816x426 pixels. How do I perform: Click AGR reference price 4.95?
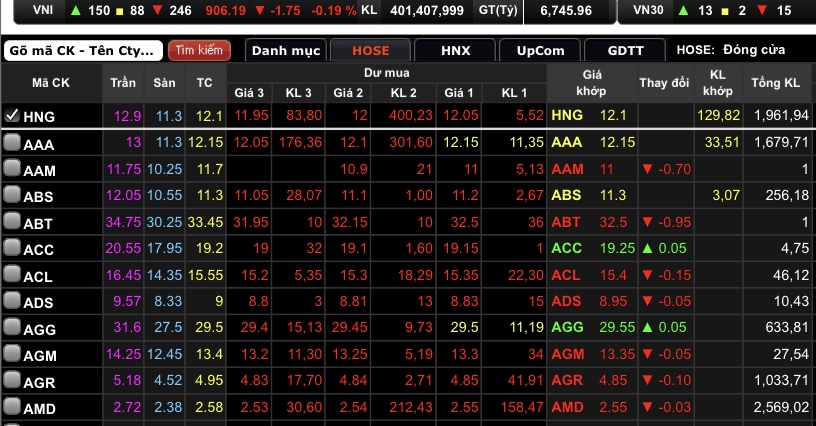click(x=209, y=380)
